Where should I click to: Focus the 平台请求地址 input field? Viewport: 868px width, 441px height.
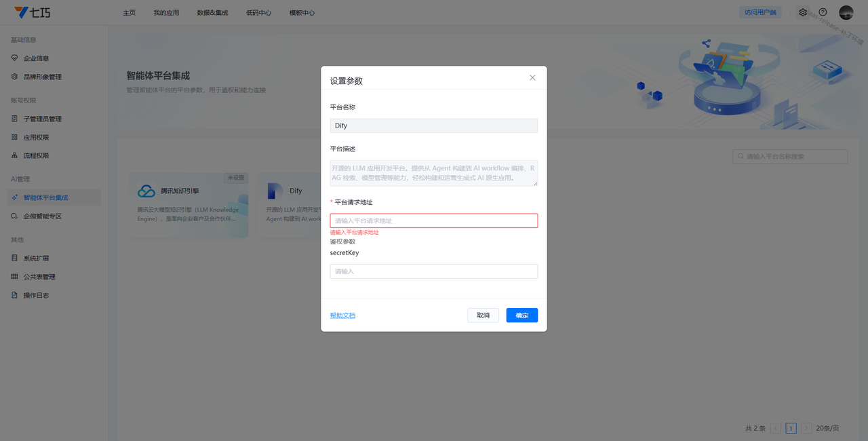433,220
